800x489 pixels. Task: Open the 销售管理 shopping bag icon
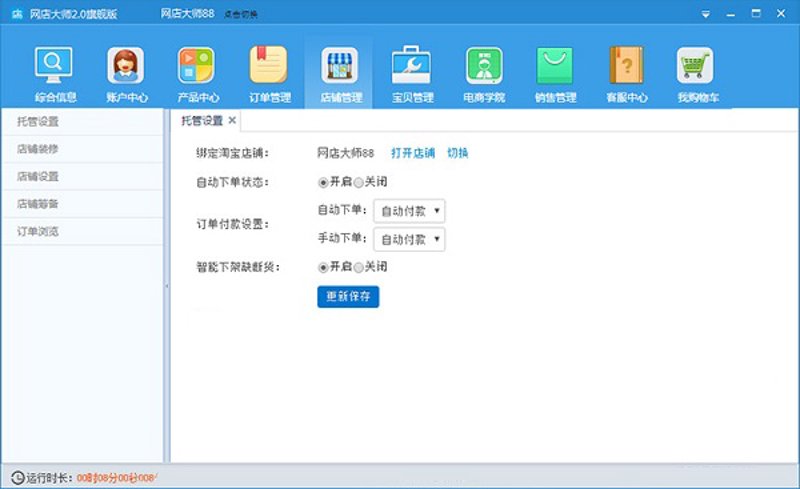coord(555,65)
